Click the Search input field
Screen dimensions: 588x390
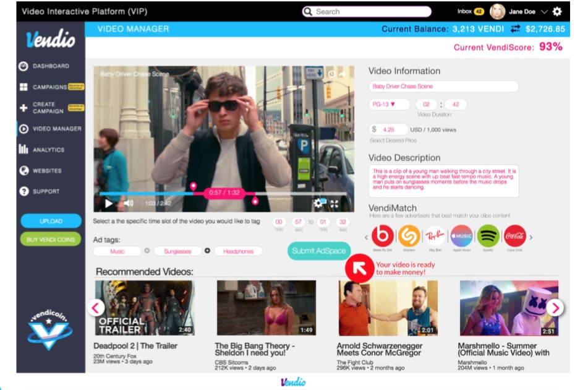[367, 12]
